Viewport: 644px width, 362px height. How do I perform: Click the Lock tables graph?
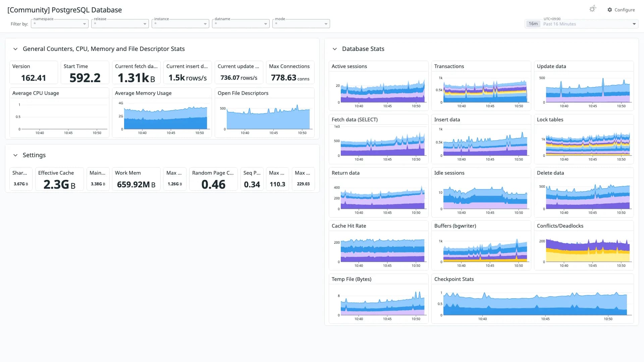click(x=584, y=144)
